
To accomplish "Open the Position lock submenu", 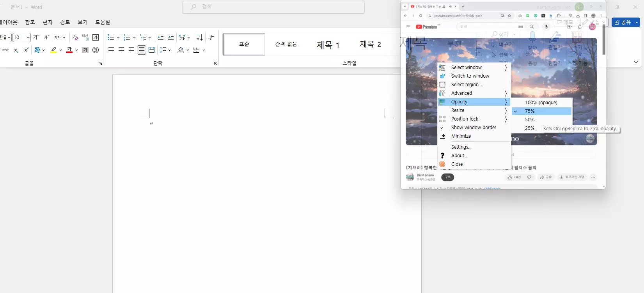I will 474,119.
